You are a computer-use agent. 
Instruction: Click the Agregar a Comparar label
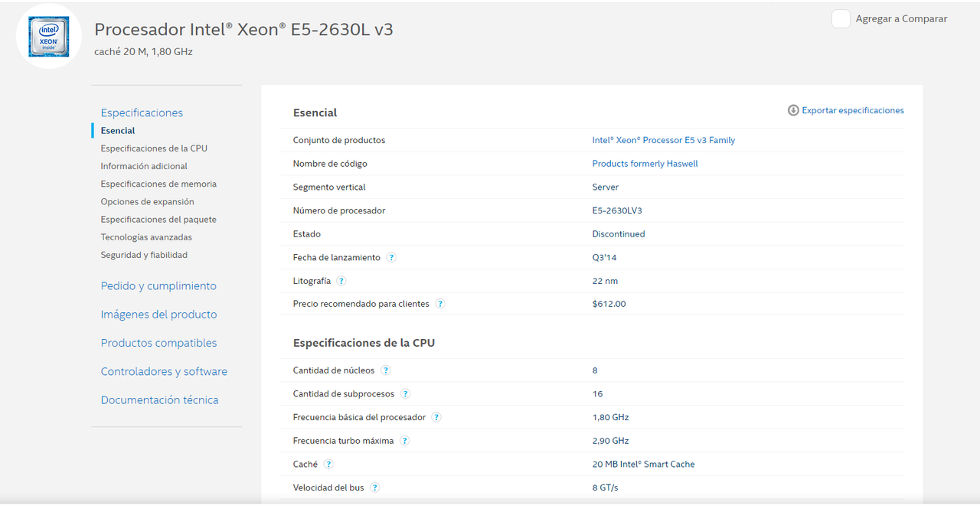tap(901, 19)
